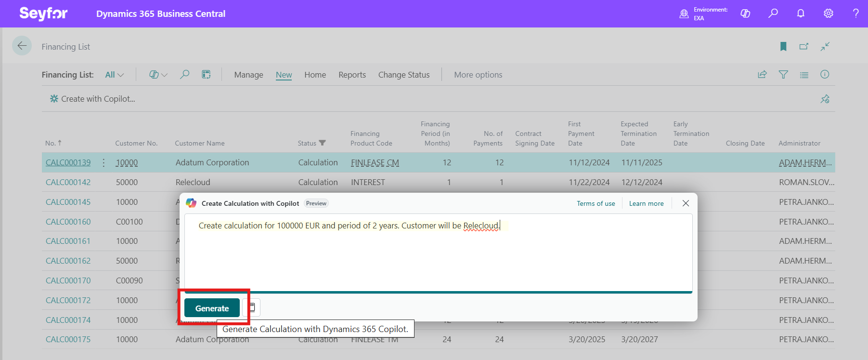868x360 pixels.
Task: Go back using the back arrow
Action: [22, 46]
